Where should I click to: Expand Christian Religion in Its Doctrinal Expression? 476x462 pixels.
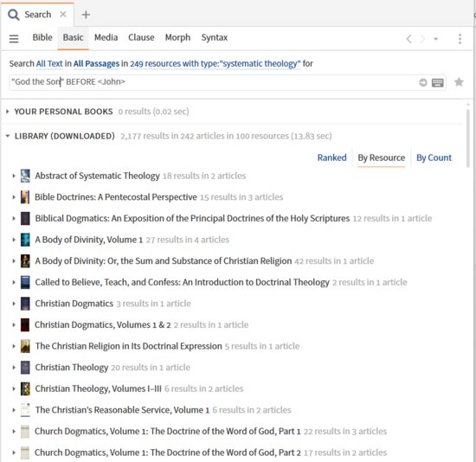13,346
